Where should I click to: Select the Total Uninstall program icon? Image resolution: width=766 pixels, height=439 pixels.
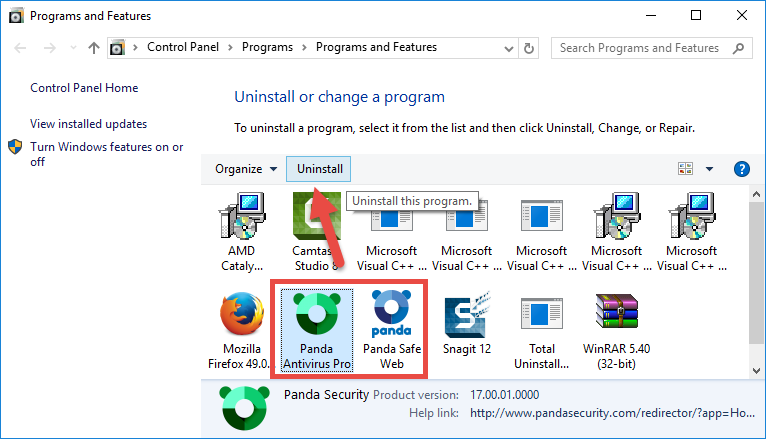tap(541, 314)
